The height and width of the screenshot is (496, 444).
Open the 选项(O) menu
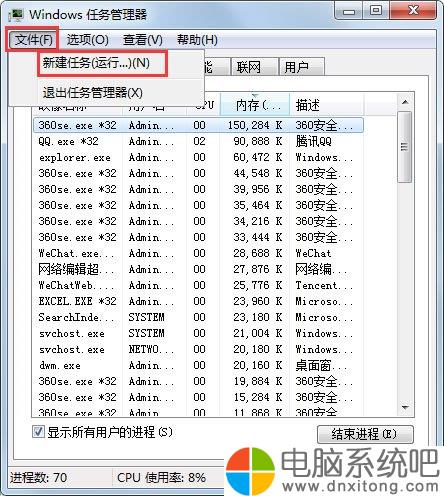pos(87,40)
